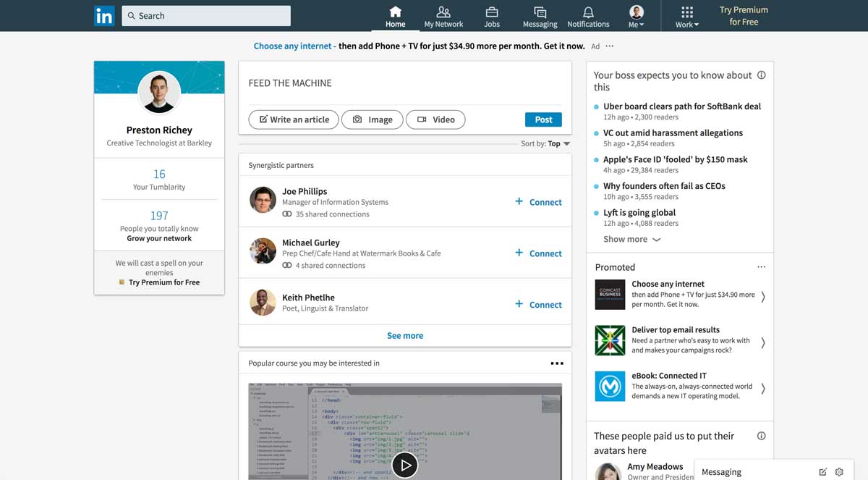The width and height of the screenshot is (868, 480).
Task: Go to My Network tab
Action: point(443,17)
